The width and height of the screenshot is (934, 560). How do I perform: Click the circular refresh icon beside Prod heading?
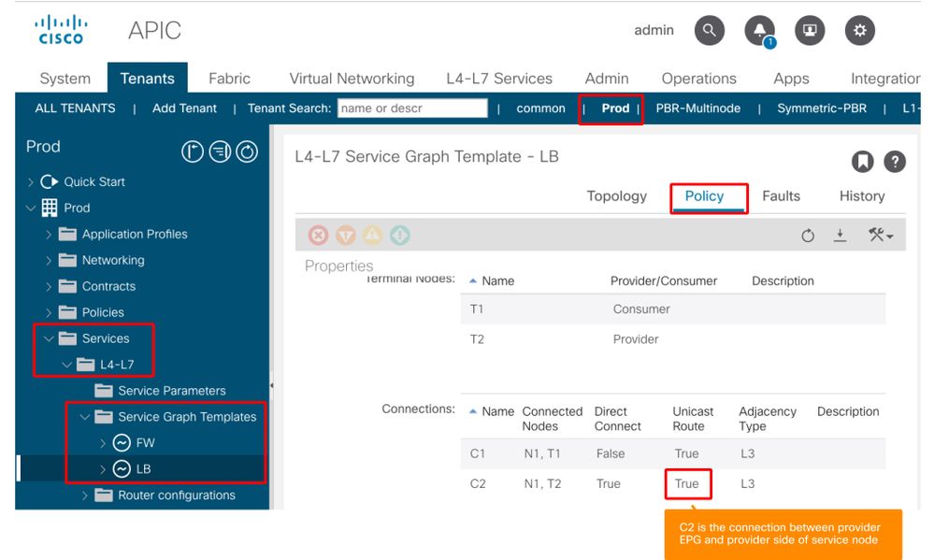(x=247, y=151)
